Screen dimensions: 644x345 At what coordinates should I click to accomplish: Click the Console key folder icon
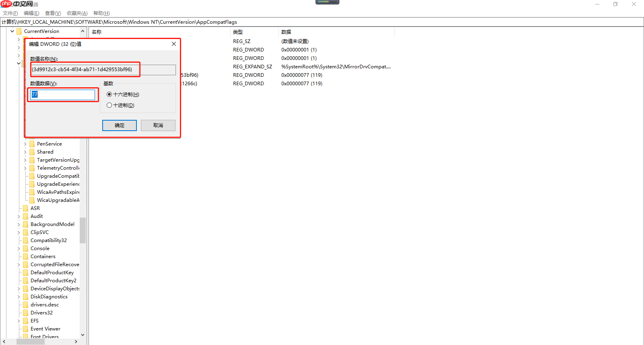(26, 248)
